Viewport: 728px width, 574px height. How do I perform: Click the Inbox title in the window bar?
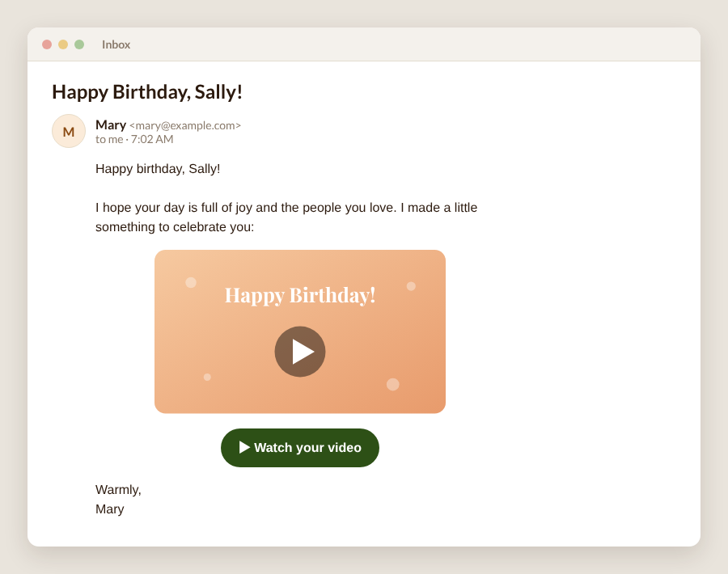coord(116,44)
